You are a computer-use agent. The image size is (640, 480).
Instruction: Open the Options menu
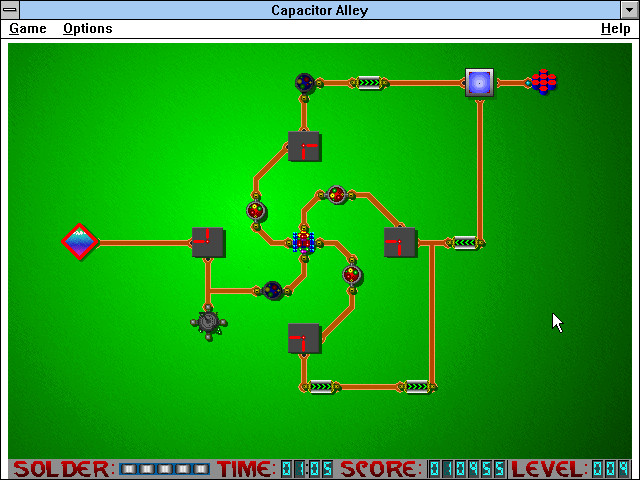point(88,29)
